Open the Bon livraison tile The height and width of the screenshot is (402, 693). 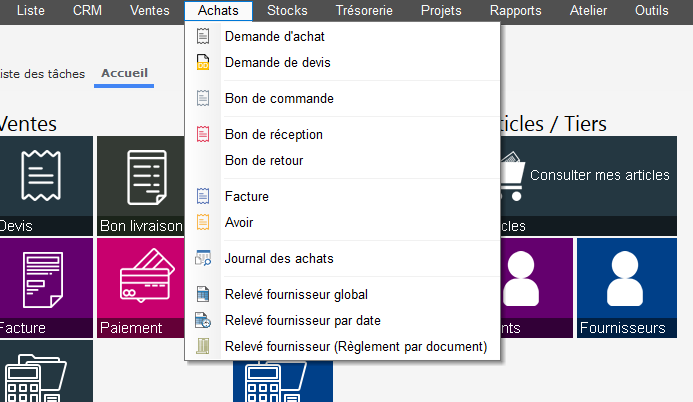(140, 186)
